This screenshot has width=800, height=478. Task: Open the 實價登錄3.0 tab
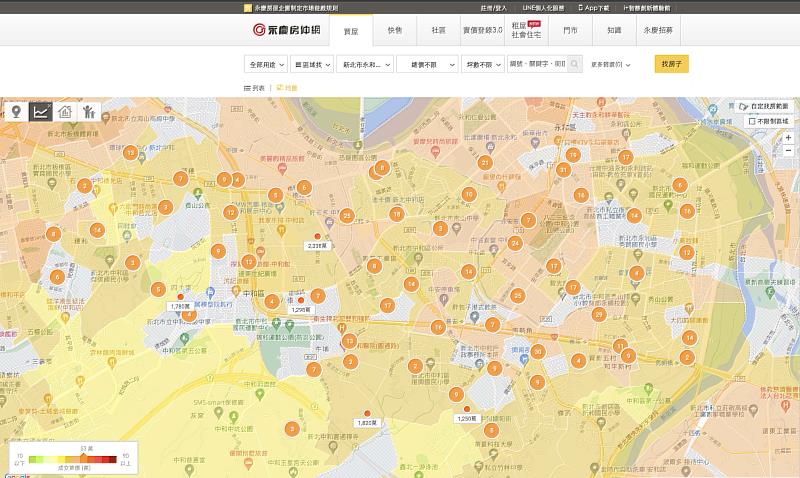click(x=482, y=31)
